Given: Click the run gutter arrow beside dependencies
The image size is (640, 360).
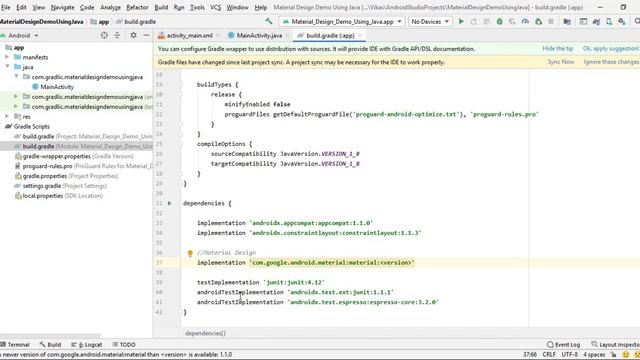Looking at the screenshot, I should 170,203.
